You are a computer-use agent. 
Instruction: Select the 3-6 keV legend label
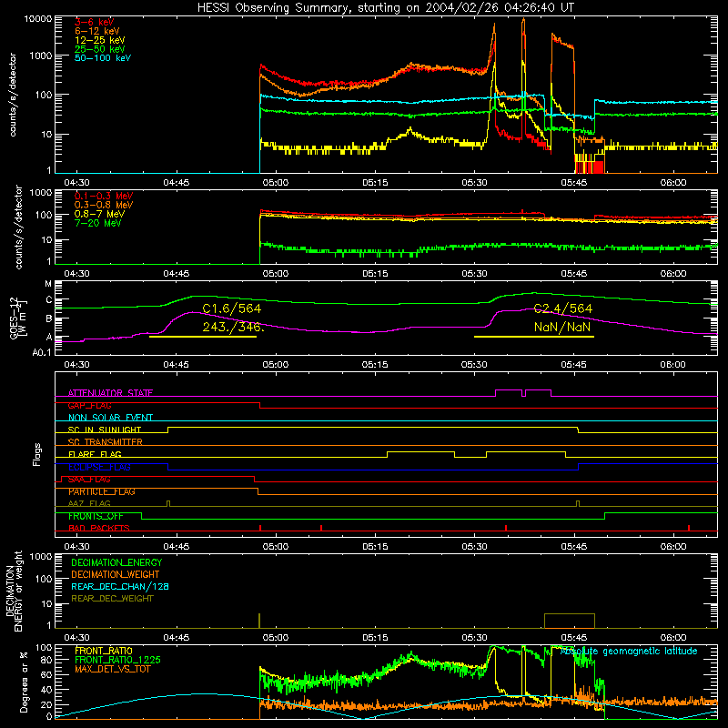[95, 22]
